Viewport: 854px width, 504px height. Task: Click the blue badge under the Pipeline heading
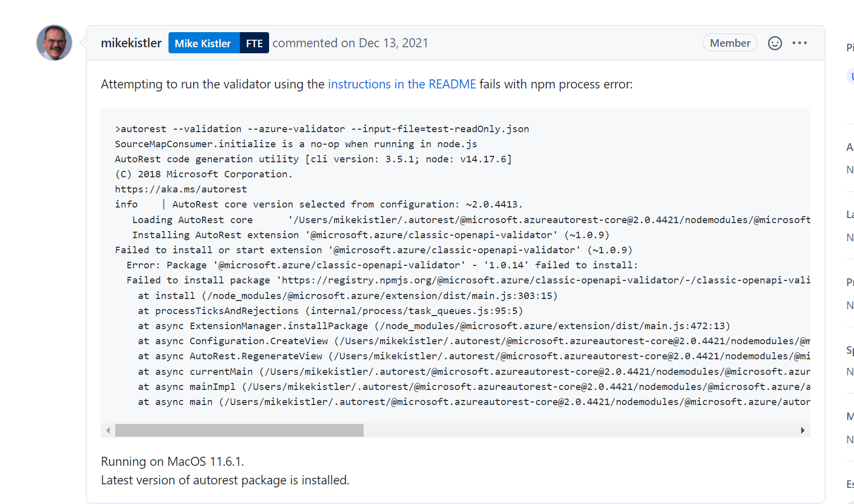click(x=851, y=76)
